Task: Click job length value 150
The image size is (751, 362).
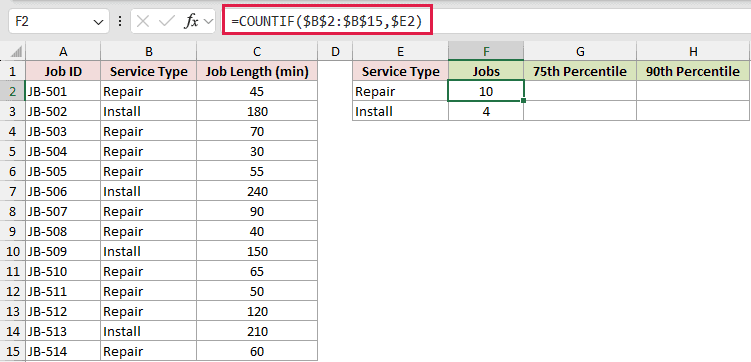Action: [257, 251]
